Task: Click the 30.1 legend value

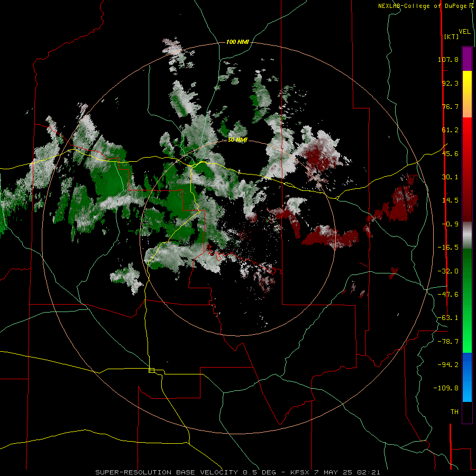Action: [x=450, y=177]
